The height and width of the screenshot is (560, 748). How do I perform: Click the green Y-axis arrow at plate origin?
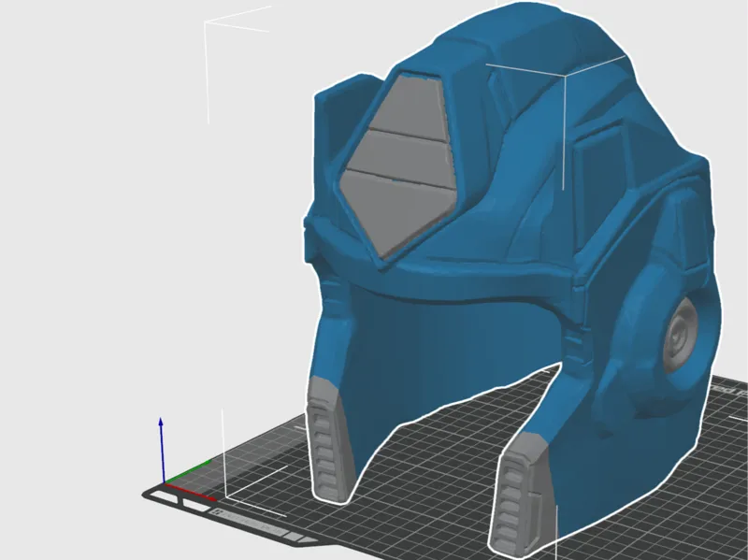pyautogui.click(x=188, y=472)
